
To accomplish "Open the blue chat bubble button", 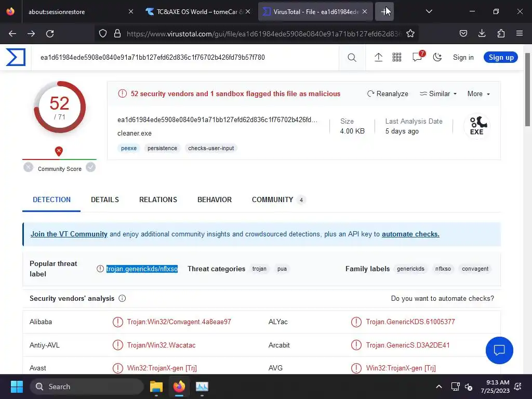I will tap(499, 350).
